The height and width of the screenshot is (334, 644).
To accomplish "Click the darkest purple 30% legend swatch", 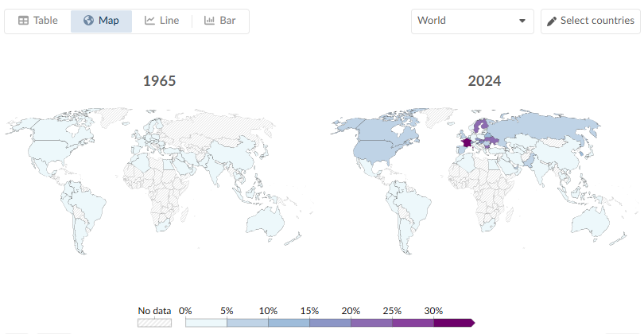I will [453, 323].
